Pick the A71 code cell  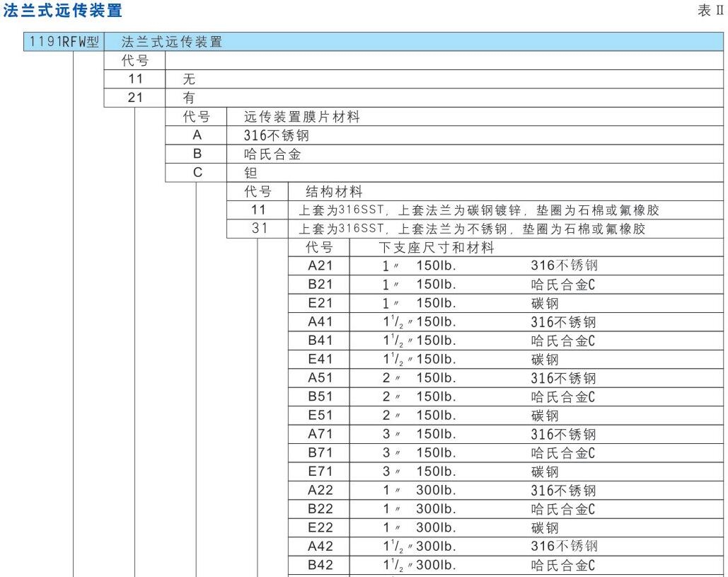pyautogui.click(x=320, y=435)
